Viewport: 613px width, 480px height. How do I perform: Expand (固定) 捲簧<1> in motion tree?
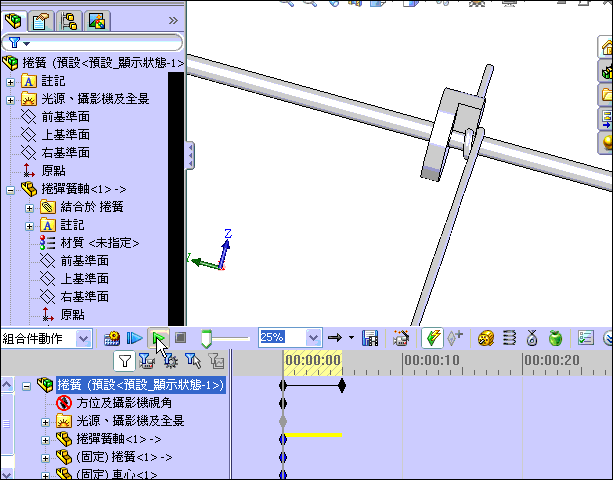click(45, 458)
